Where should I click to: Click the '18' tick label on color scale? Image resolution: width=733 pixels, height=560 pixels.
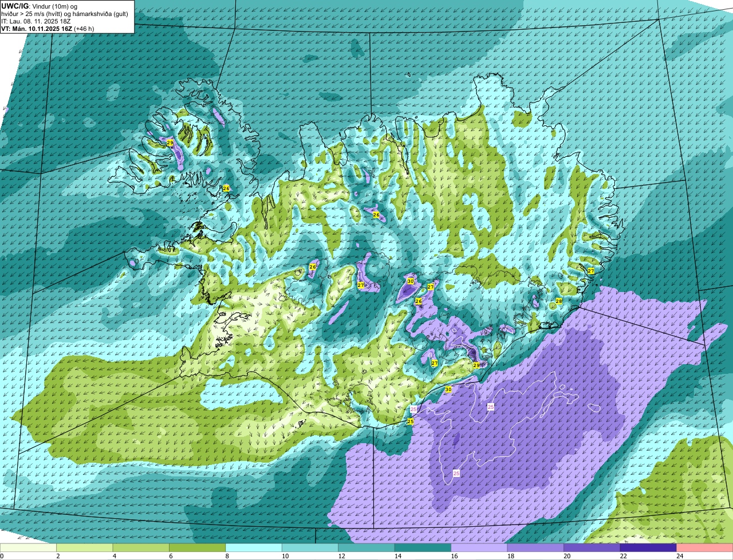510,556
